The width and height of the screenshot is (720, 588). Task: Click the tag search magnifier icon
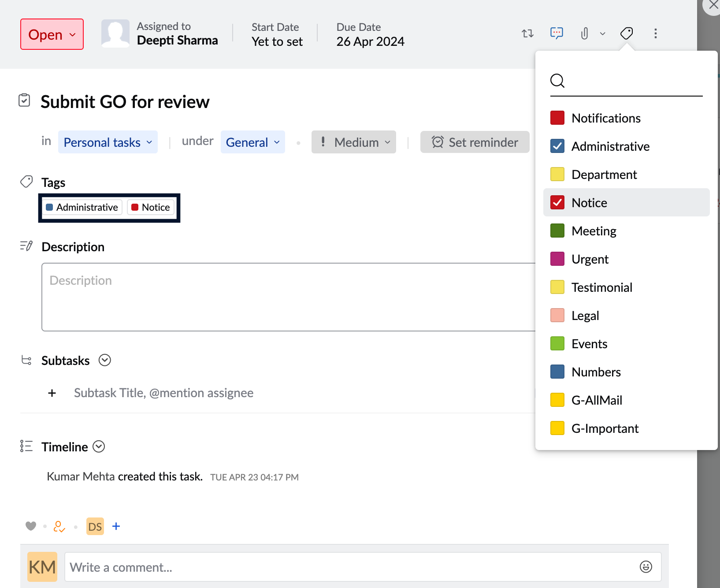point(557,80)
